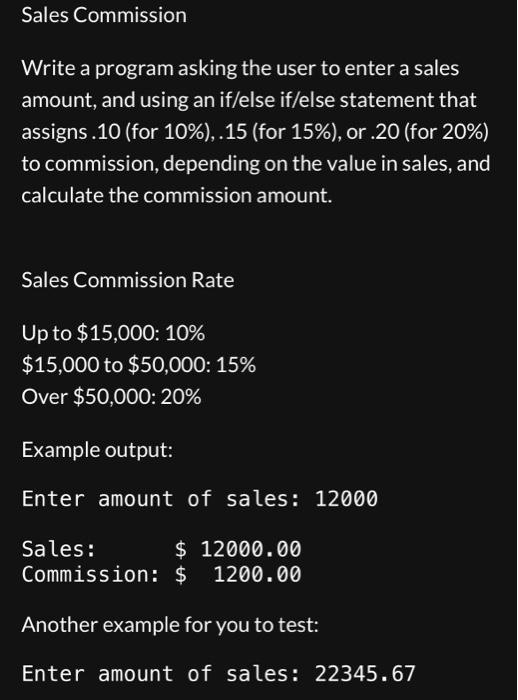Click the "Sales:" label in example output
Viewport: 518px width, 700px height.
(x=58, y=549)
